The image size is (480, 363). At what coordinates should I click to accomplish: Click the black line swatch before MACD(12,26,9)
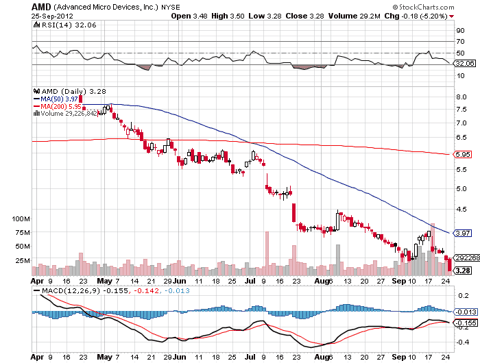point(36,291)
